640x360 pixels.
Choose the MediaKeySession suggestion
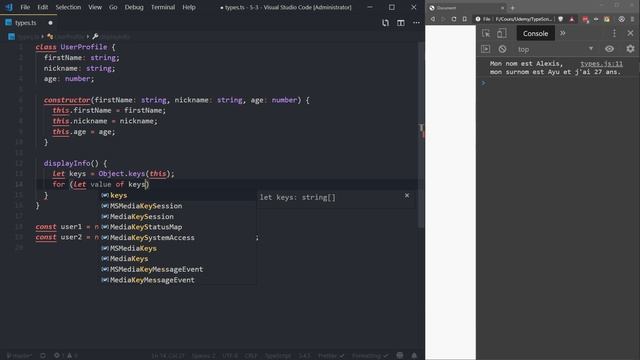pyautogui.click(x=178, y=217)
